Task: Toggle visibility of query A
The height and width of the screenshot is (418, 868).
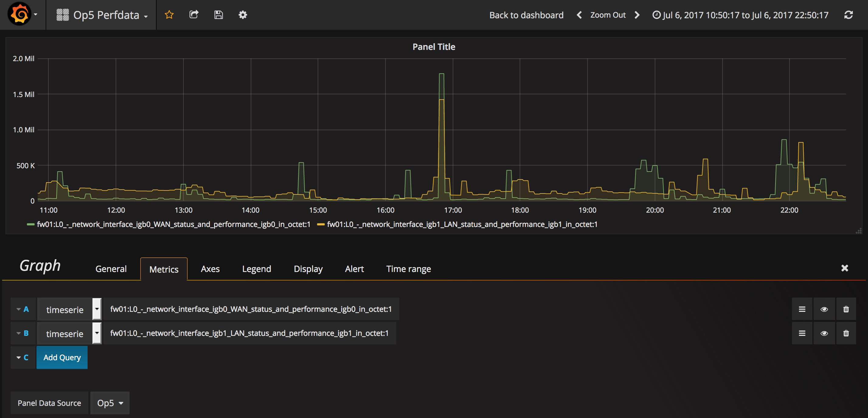Action: coord(824,309)
